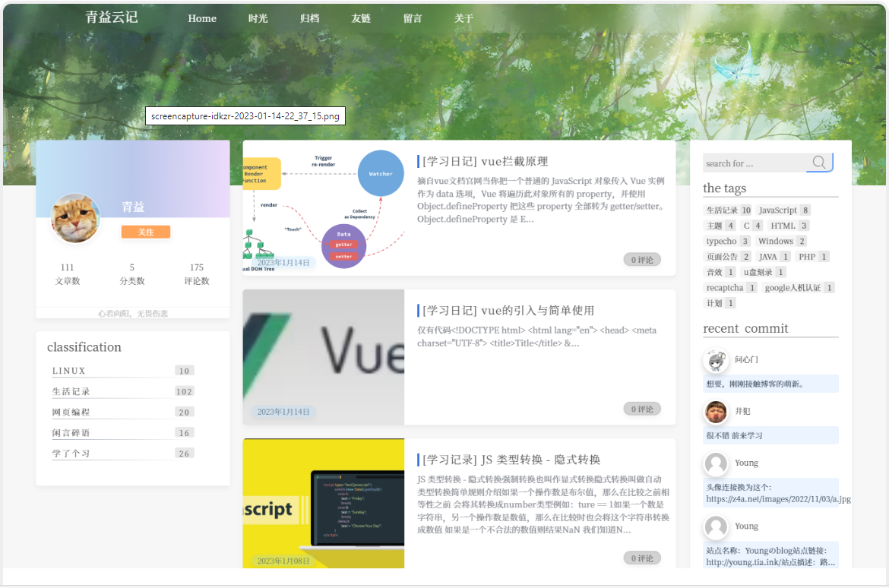This screenshot has height=588, width=889.
Task: Open the 闲言碎语 classification
Action: pyautogui.click(x=123, y=432)
